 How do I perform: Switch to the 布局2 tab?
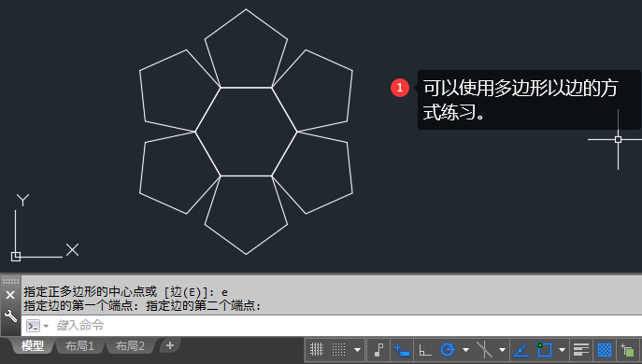pyautogui.click(x=130, y=346)
